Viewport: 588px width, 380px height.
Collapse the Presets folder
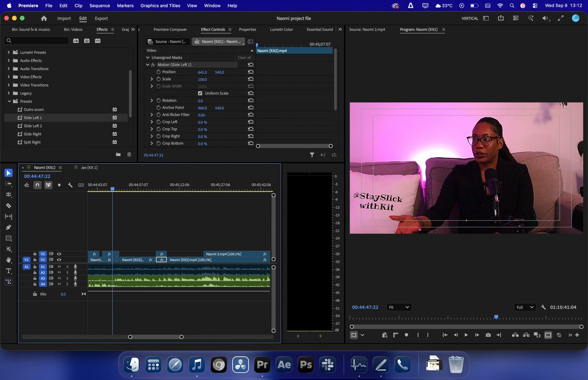pos(9,101)
